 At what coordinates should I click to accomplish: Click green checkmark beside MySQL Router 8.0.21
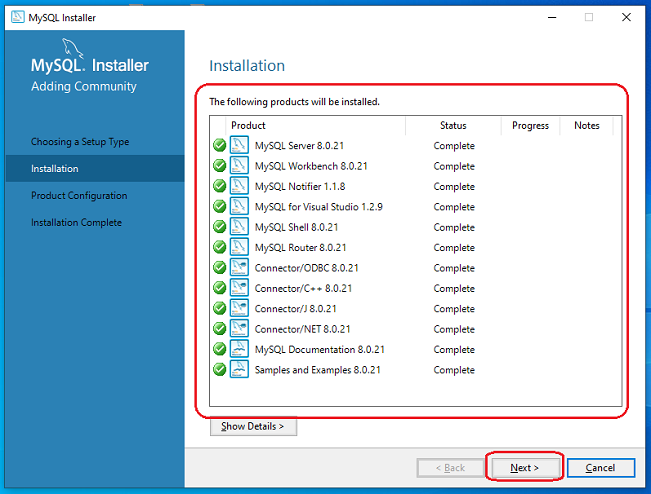click(219, 247)
